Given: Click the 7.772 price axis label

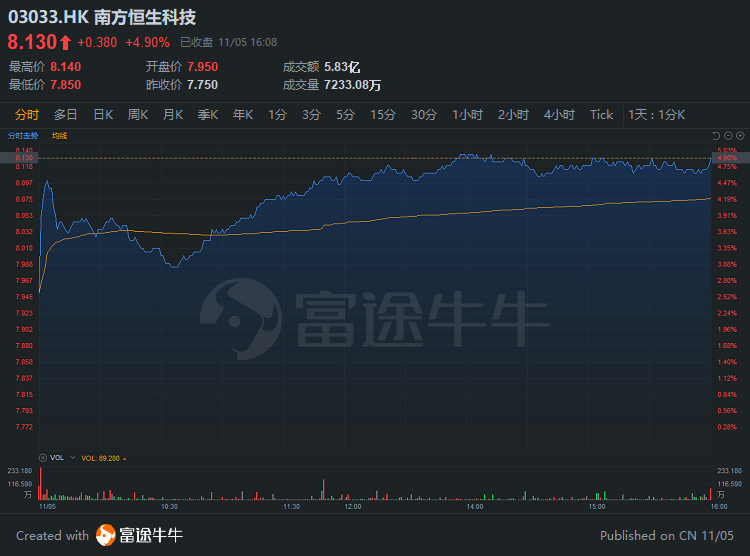Looking at the screenshot, I should pyautogui.click(x=24, y=427).
